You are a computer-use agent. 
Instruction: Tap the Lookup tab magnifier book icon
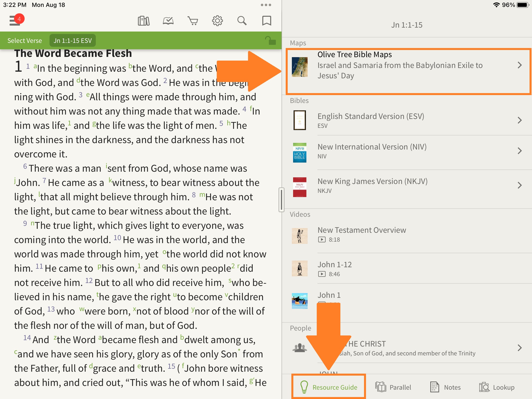pos(484,387)
